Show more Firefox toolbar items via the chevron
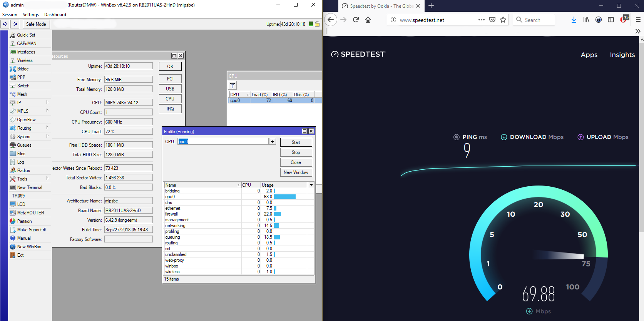 (638, 31)
